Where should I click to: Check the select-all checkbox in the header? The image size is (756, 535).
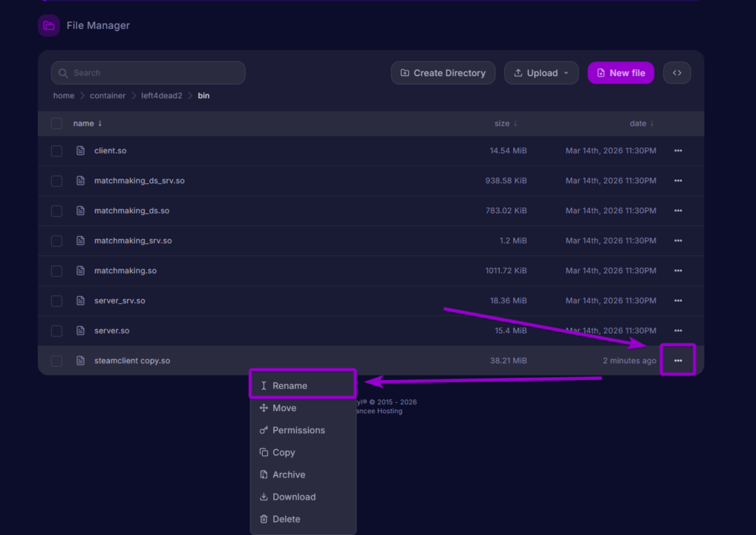click(56, 123)
